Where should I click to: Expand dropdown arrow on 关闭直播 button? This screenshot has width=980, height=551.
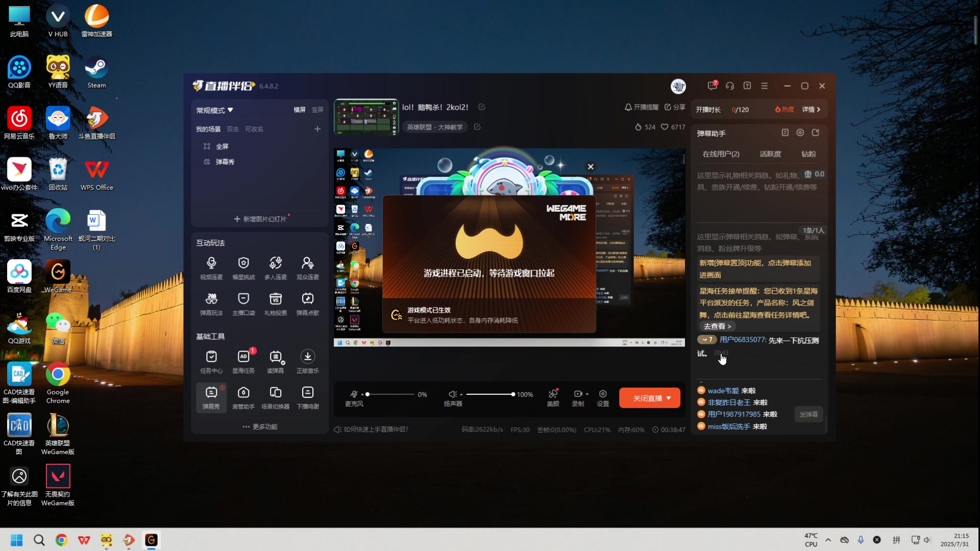tap(669, 398)
